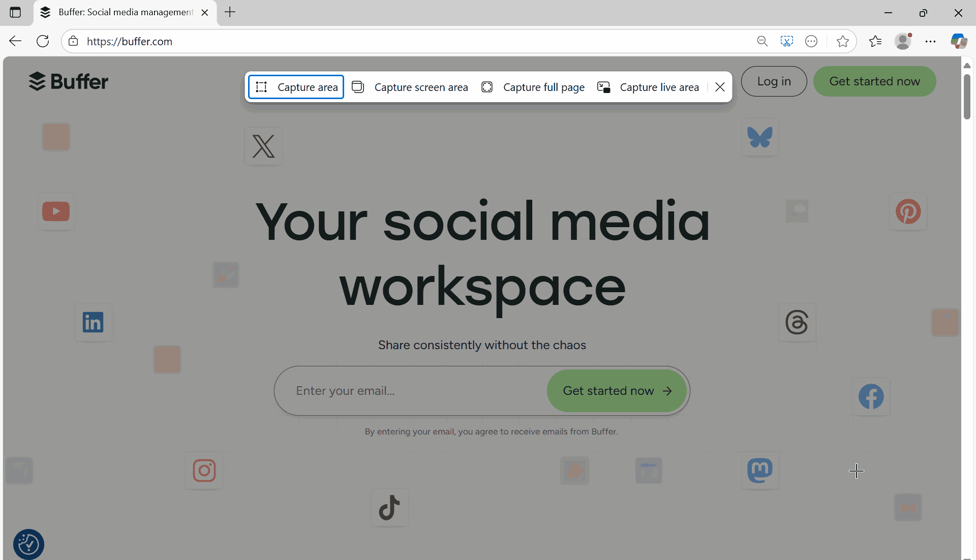This screenshot has height=560, width=976.
Task: Open the profile account menu
Action: tap(903, 41)
